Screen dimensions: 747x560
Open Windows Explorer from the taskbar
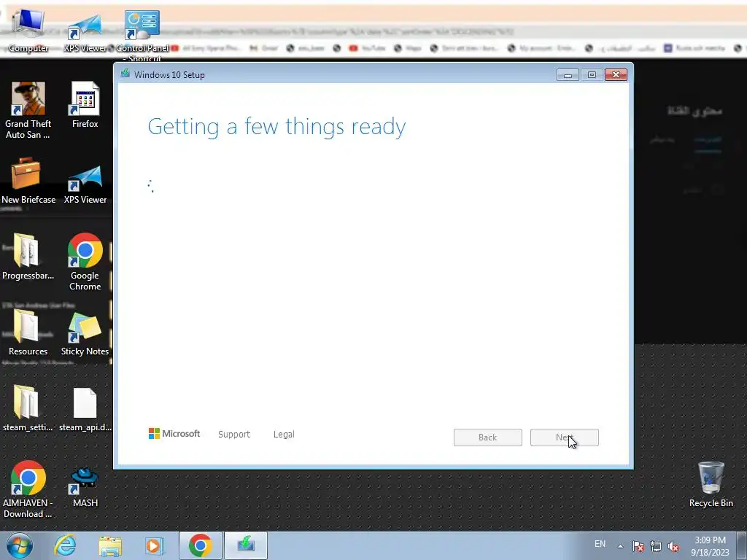coord(110,545)
